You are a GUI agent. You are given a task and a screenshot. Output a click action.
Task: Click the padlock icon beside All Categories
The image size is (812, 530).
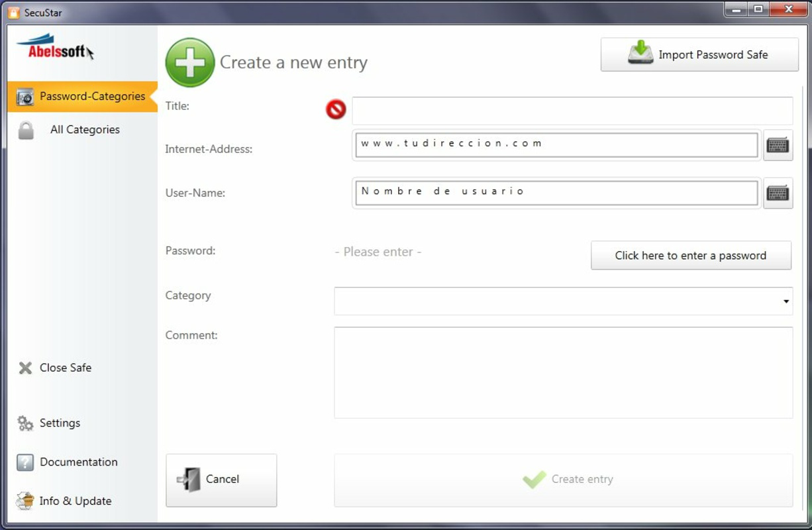click(26, 131)
